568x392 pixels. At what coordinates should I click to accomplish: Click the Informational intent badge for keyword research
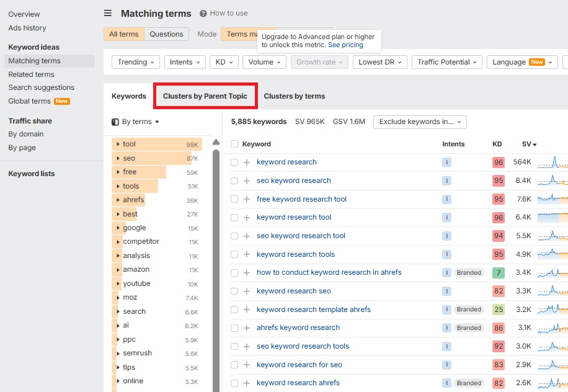click(x=446, y=162)
